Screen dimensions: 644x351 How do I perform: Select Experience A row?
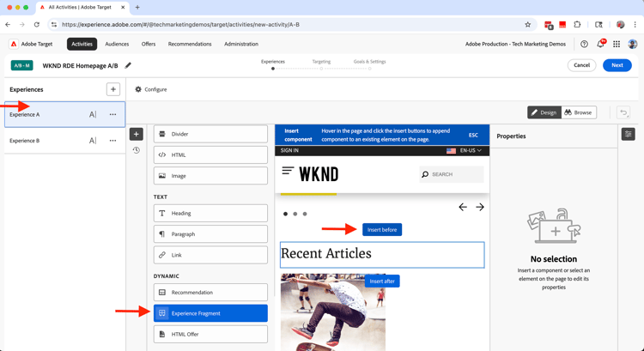click(65, 114)
